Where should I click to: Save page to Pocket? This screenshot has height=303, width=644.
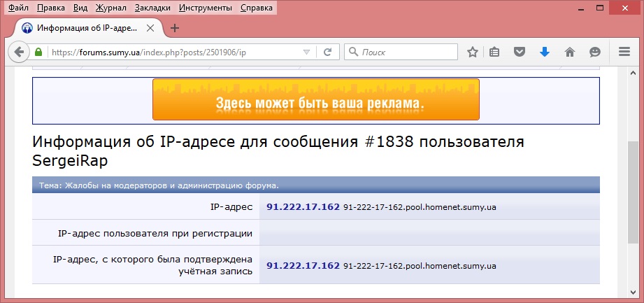click(520, 52)
